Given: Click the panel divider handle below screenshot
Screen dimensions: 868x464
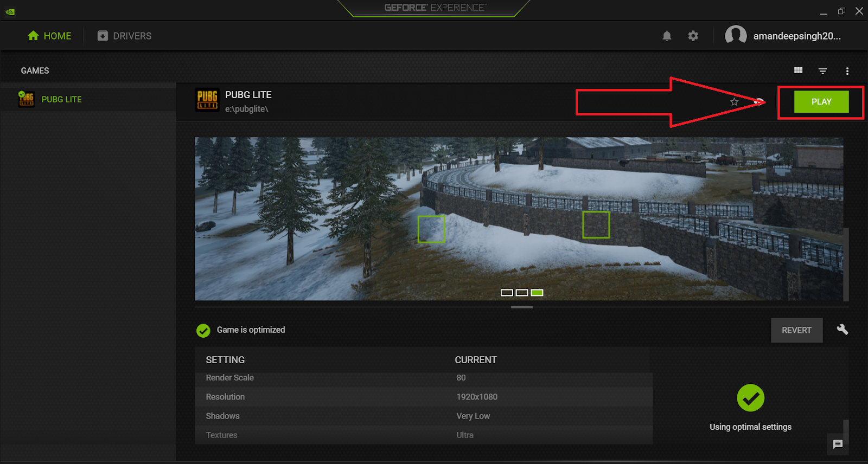Looking at the screenshot, I should pyautogui.click(x=522, y=307).
